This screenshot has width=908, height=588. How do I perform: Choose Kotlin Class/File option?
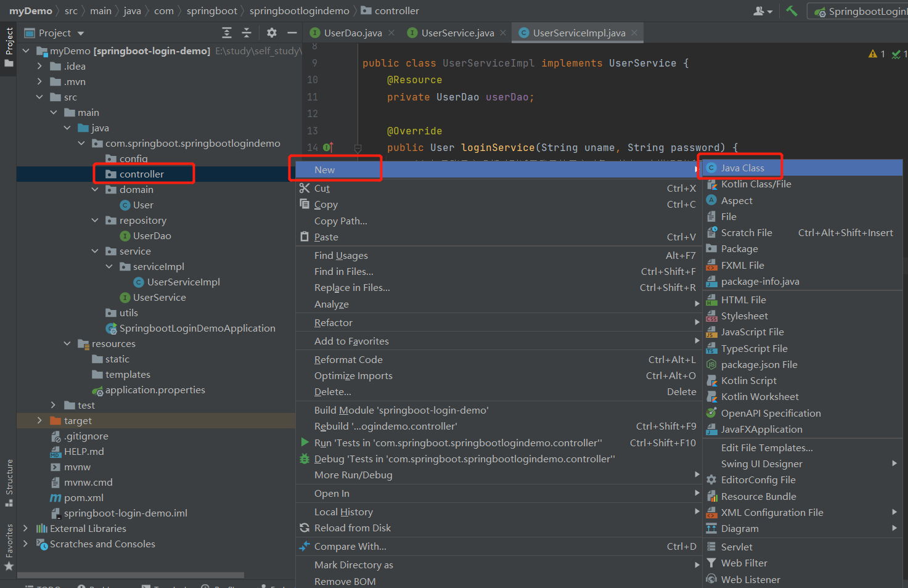click(x=803, y=184)
